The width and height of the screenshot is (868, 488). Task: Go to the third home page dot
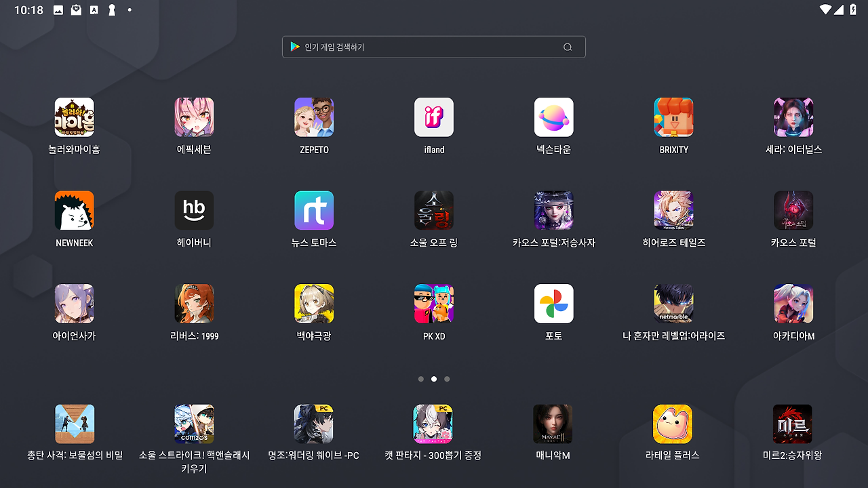(447, 379)
